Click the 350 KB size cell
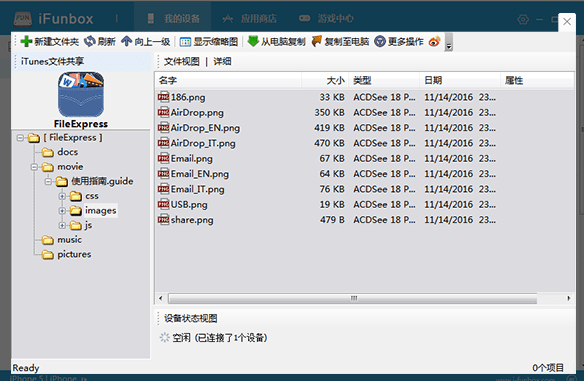This screenshot has width=584, height=381. point(329,112)
